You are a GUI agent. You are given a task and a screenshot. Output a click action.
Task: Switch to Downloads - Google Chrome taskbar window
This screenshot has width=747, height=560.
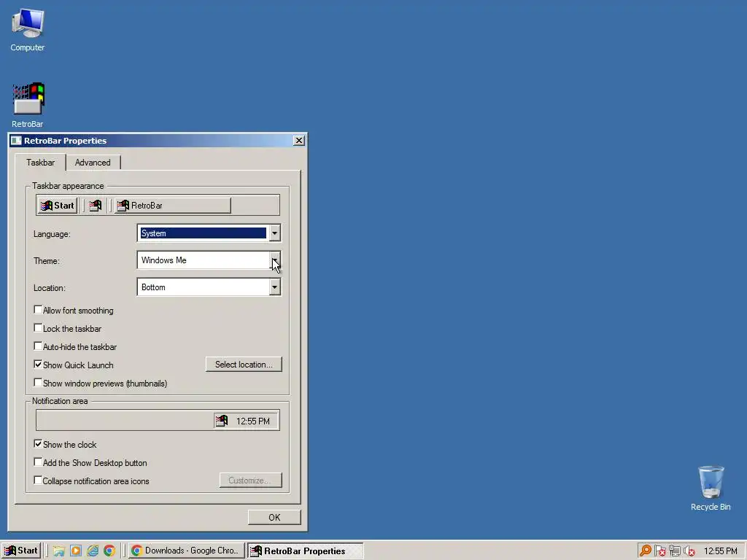tap(186, 551)
